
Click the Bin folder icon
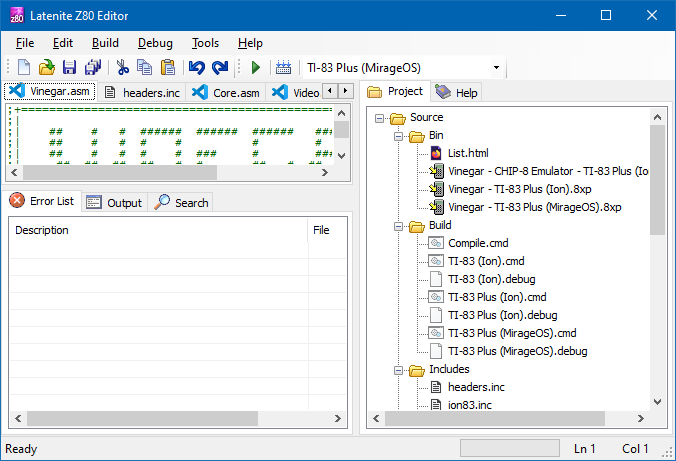coord(417,136)
